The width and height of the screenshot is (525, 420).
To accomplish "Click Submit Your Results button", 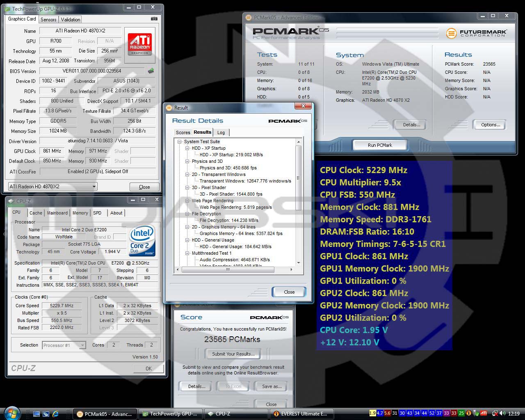I will [233, 354].
